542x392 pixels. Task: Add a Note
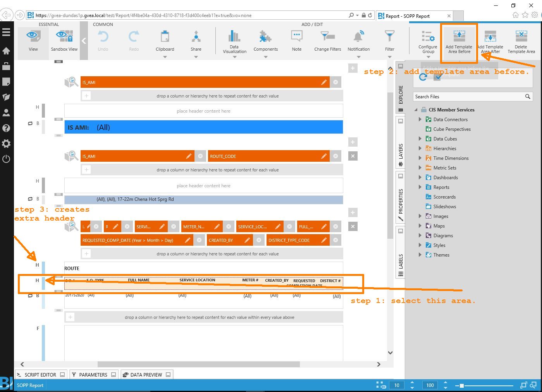click(x=297, y=41)
